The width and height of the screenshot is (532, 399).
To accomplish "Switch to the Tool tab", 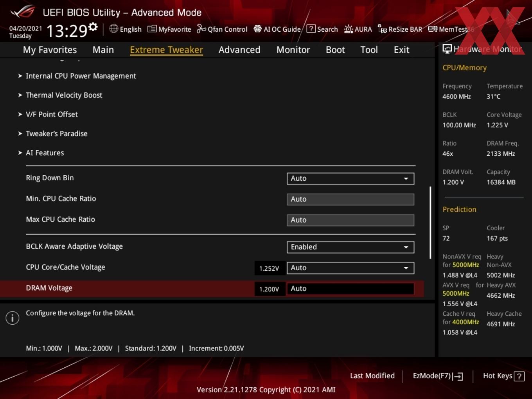I will (x=369, y=50).
